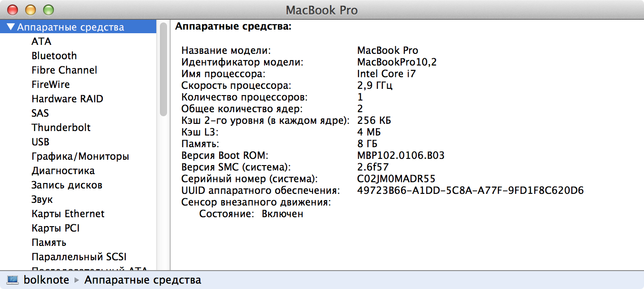The height and width of the screenshot is (289, 644).
Task: Select Диагностика in the sidebar
Action: click(x=63, y=171)
